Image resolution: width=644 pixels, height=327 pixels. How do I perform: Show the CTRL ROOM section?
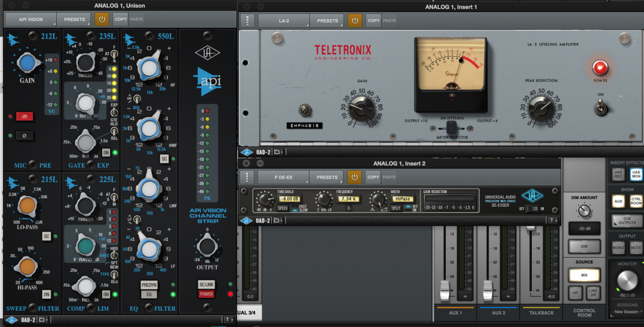coord(636,201)
